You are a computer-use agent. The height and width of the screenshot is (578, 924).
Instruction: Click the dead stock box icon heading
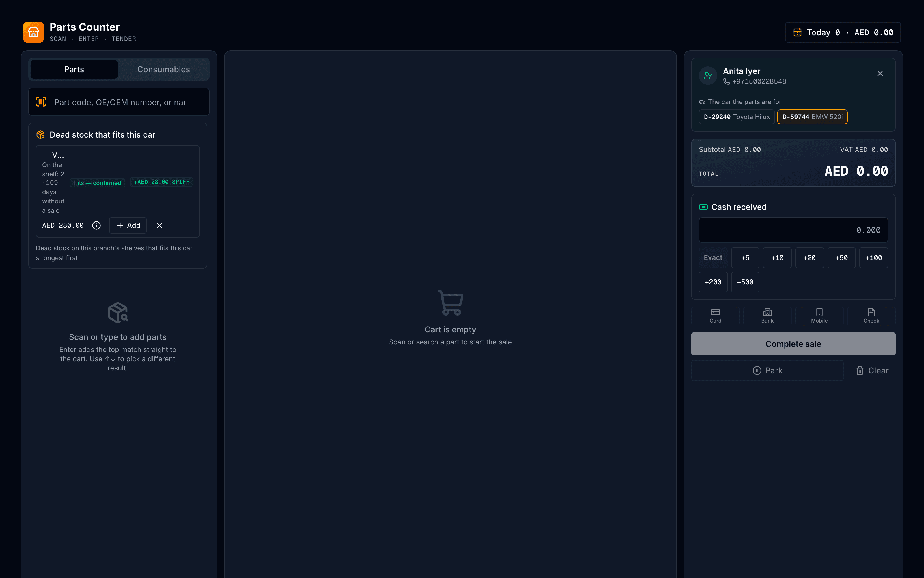click(40, 135)
